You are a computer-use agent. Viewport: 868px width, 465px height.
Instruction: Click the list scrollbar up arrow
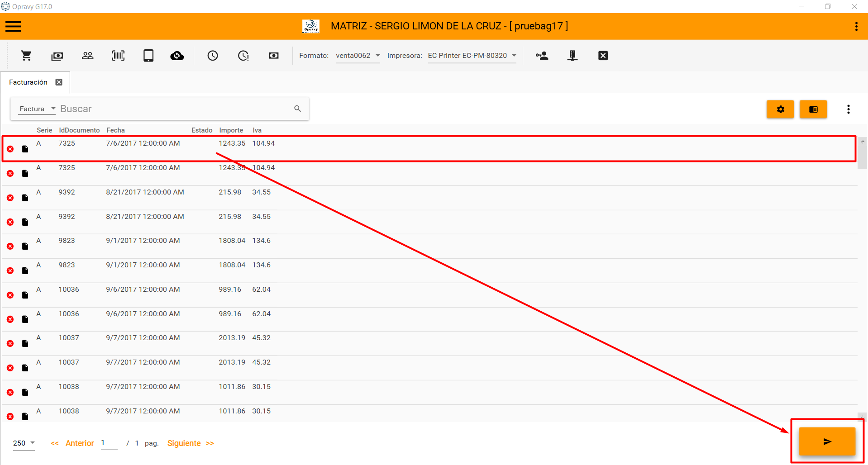click(863, 142)
